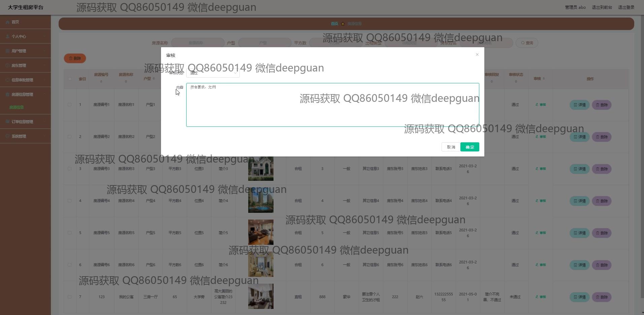The width and height of the screenshot is (644, 315).
Task: Check the checkbox for row 4
Action: [x=70, y=201]
